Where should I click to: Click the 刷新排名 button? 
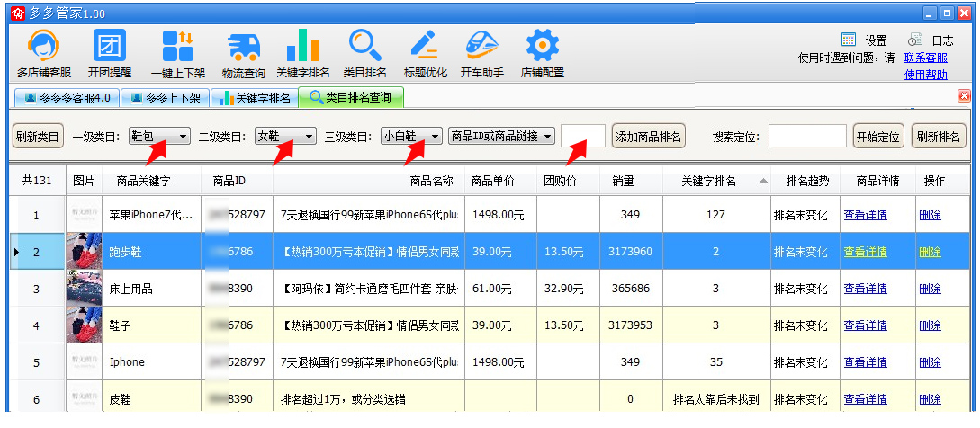pos(939,136)
